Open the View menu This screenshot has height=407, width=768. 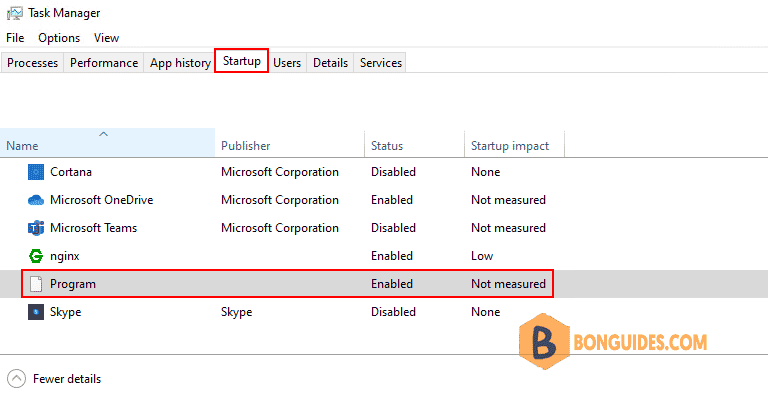[106, 38]
